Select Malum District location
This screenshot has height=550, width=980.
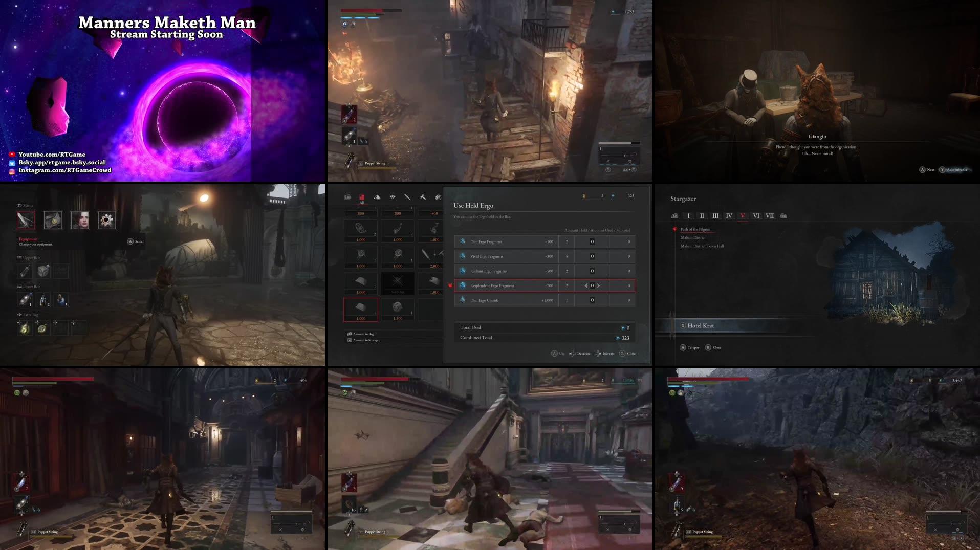693,237
